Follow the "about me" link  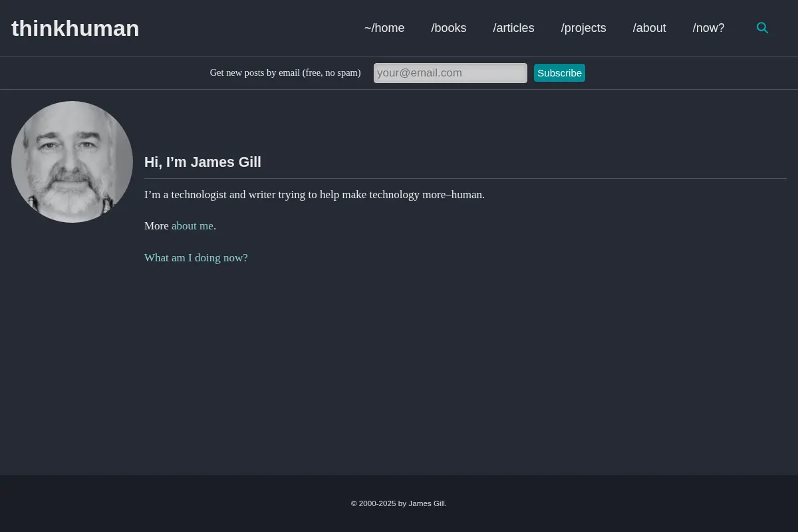click(192, 226)
